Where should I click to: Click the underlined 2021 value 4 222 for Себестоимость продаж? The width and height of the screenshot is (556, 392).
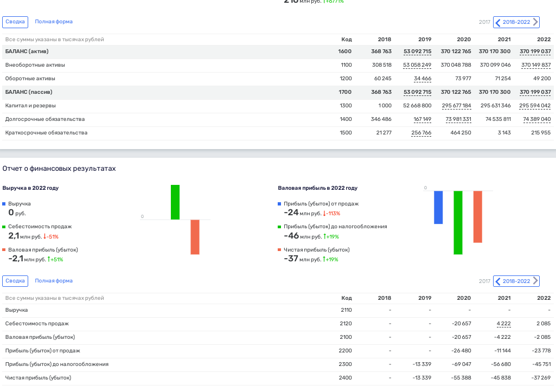point(503,324)
